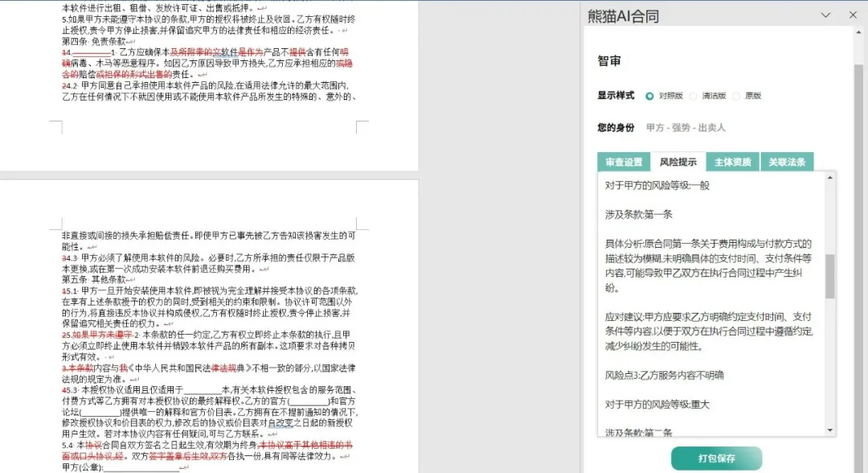Viewport: 868px width, 473px height.
Task: Collapse the 熊猫AI合同 panel with the chevron
Action: 825,14
